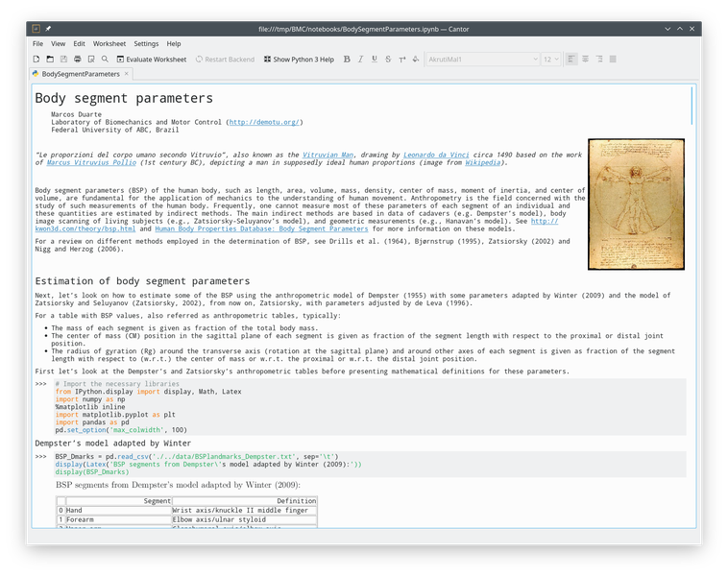Click the text size T icon
The width and height of the screenshot is (728, 576).
402,59
